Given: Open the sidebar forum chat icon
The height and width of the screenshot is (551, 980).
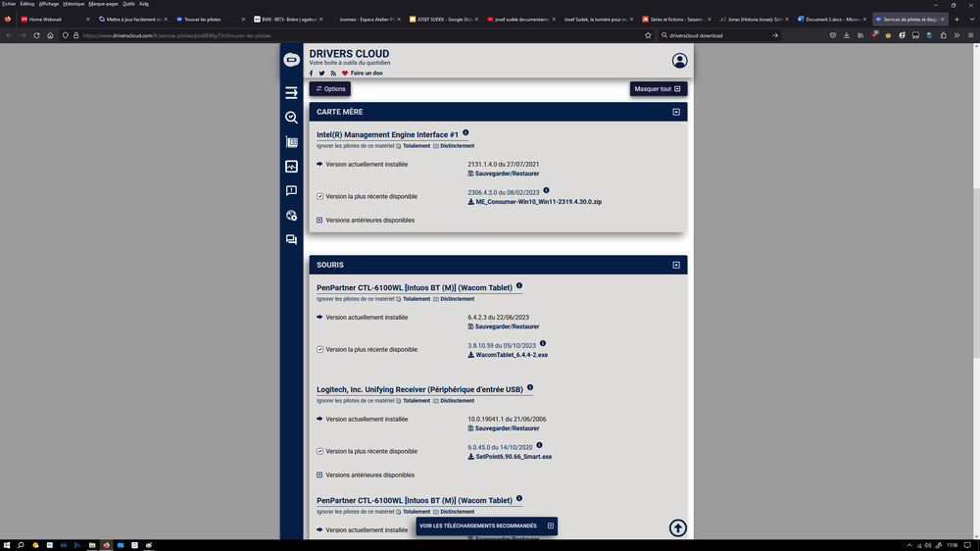Looking at the screenshot, I should point(291,240).
